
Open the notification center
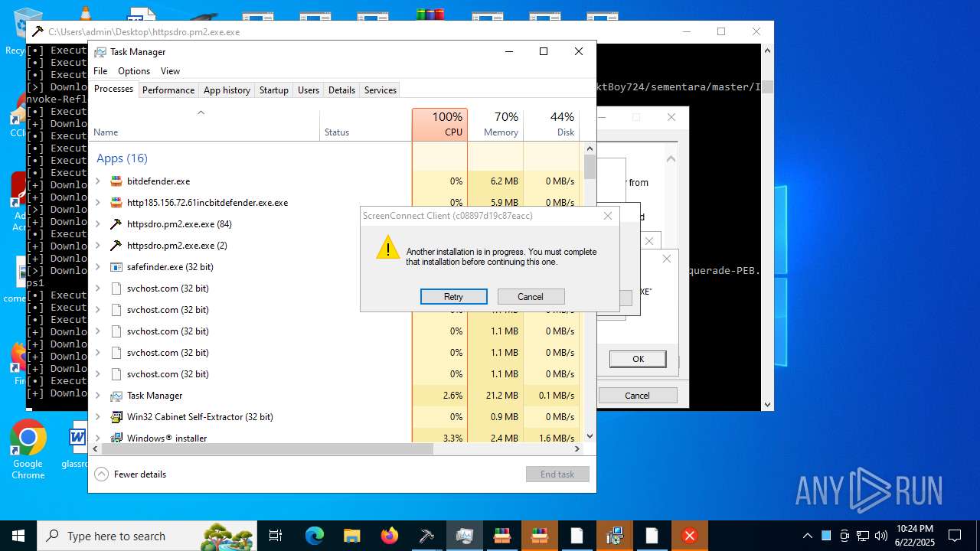pos(955,536)
